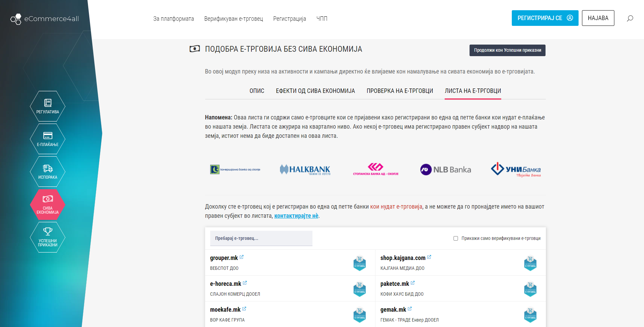Open the Регулатива hexagon in sidebar
Image resolution: width=644 pixels, height=327 pixels.
pyautogui.click(x=48, y=106)
